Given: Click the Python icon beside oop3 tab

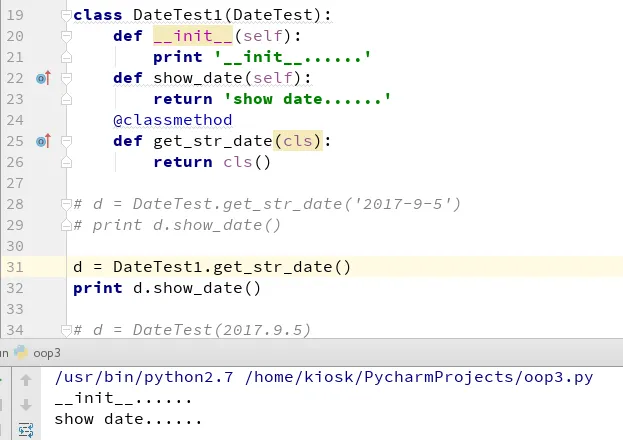Looking at the screenshot, I should tap(21, 353).
